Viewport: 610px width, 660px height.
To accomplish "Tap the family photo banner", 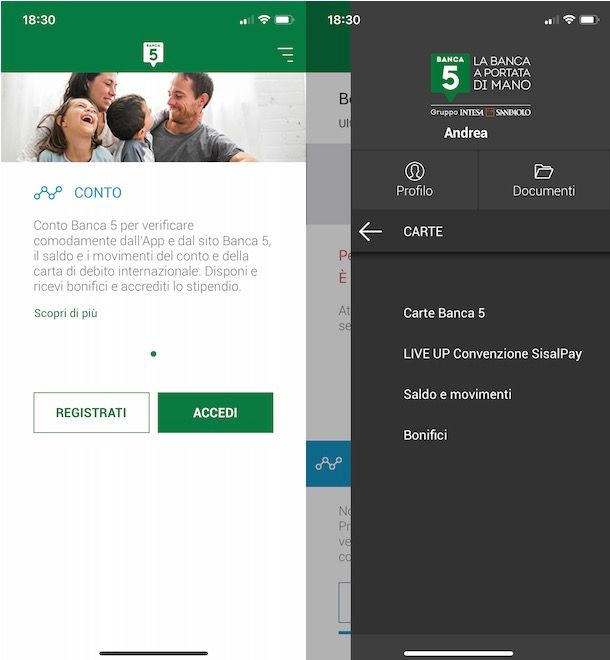I will (153, 117).
